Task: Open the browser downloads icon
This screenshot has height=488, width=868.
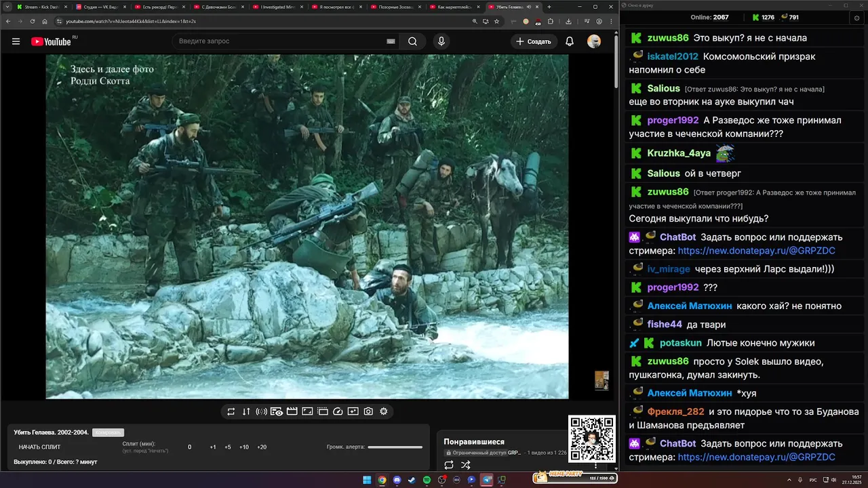Action: [x=568, y=21]
